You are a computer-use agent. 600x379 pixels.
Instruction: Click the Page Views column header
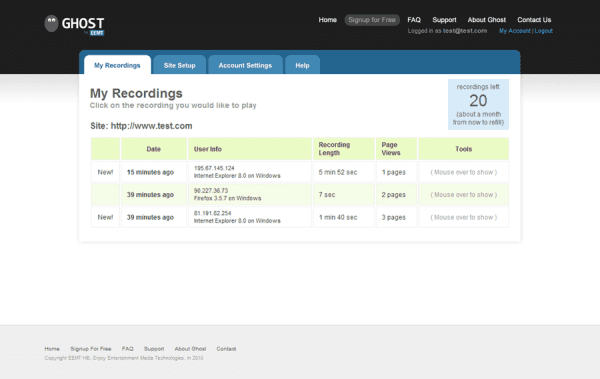pos(396,149)
